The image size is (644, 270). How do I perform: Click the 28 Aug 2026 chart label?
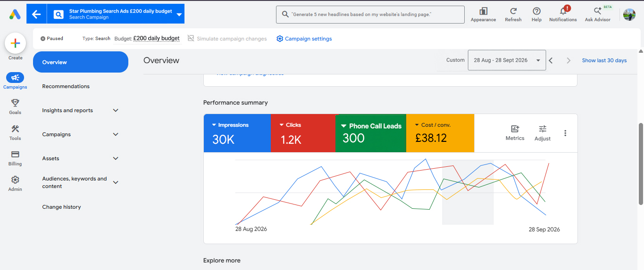click(251, 229)
